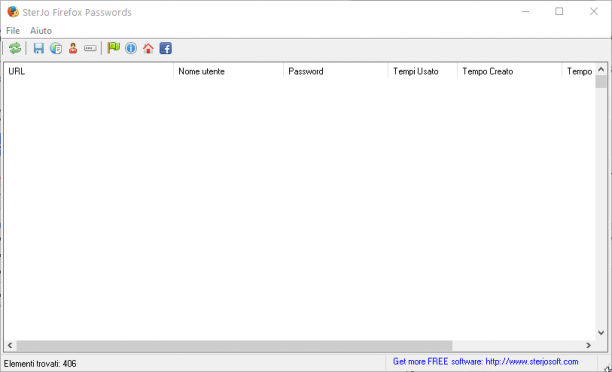This screenshot has height=372, width=612.
Task: Click the blue floppy disk save icon
Action: click(38, 48)
